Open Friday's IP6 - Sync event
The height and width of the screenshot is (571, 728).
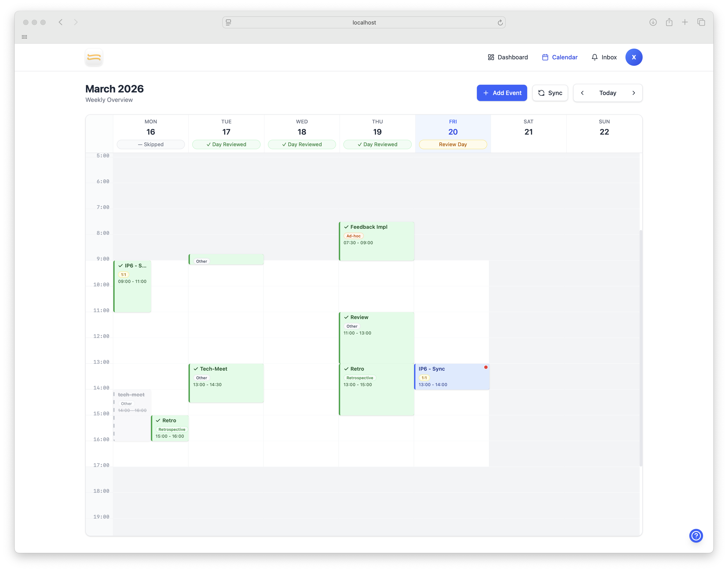(452, 376)
